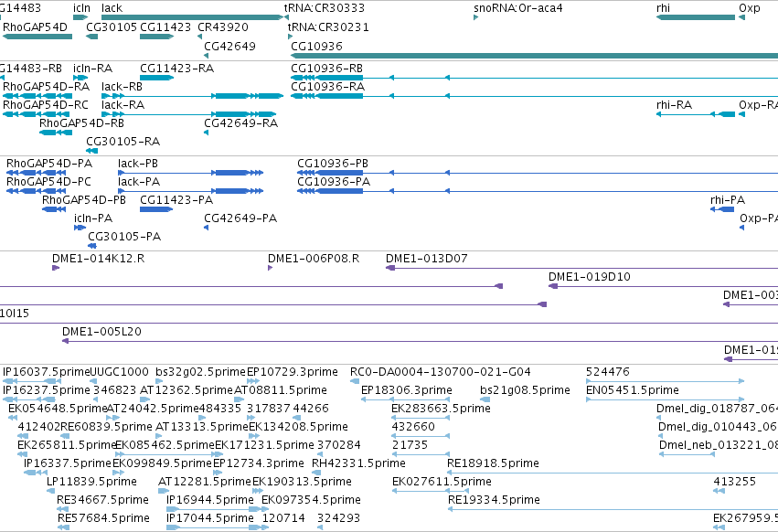
Task: Click the CG30105 gene label
Action: pos(112,27)
